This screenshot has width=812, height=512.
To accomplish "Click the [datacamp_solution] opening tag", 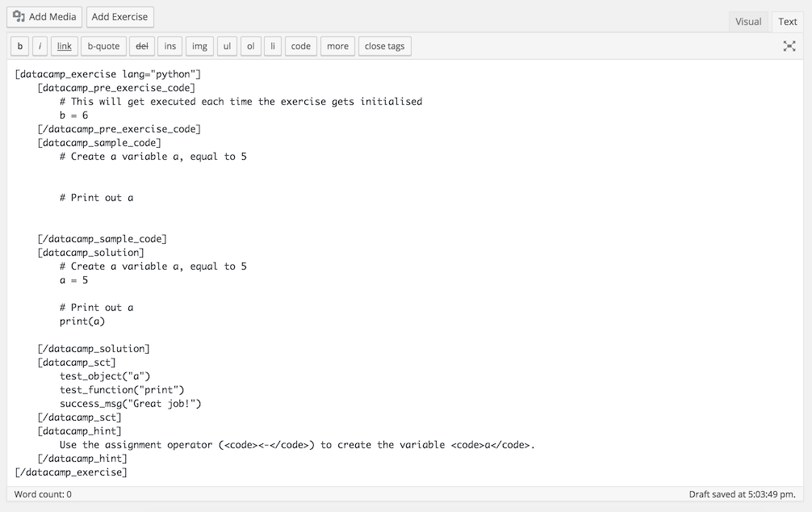I will pyautogui.click(x=90, y=253).
